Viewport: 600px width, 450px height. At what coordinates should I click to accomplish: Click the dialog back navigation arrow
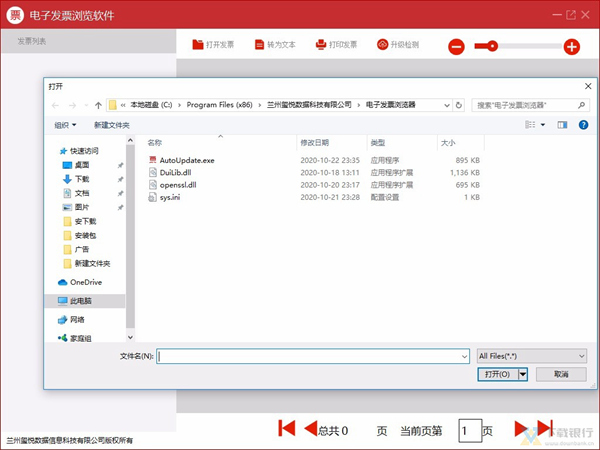(x=55, y=105)
